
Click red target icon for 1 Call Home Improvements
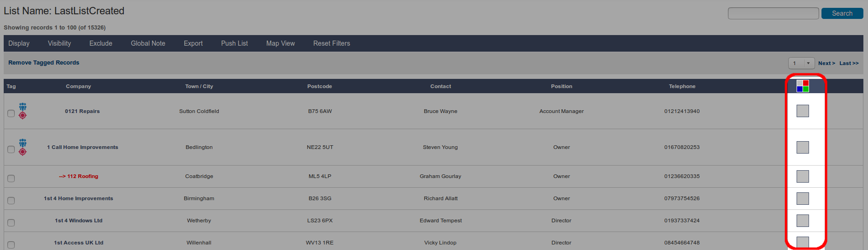pyautogui.click(x=23, y=151)
